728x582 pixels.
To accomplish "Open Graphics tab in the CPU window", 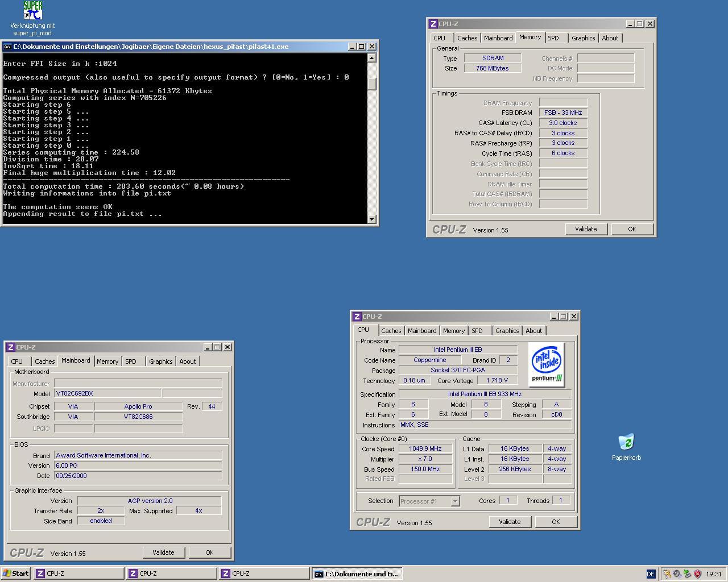I will pyautogui.click(x=507, y=331).
